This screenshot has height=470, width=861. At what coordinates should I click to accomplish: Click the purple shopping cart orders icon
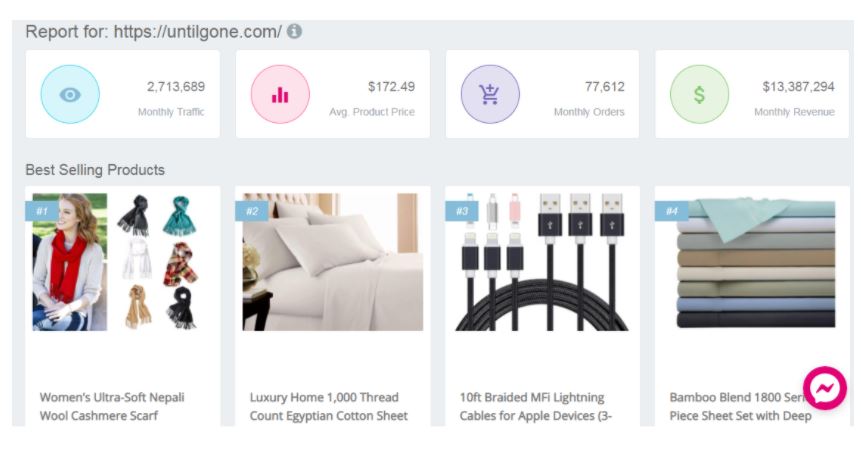point(490,95)
